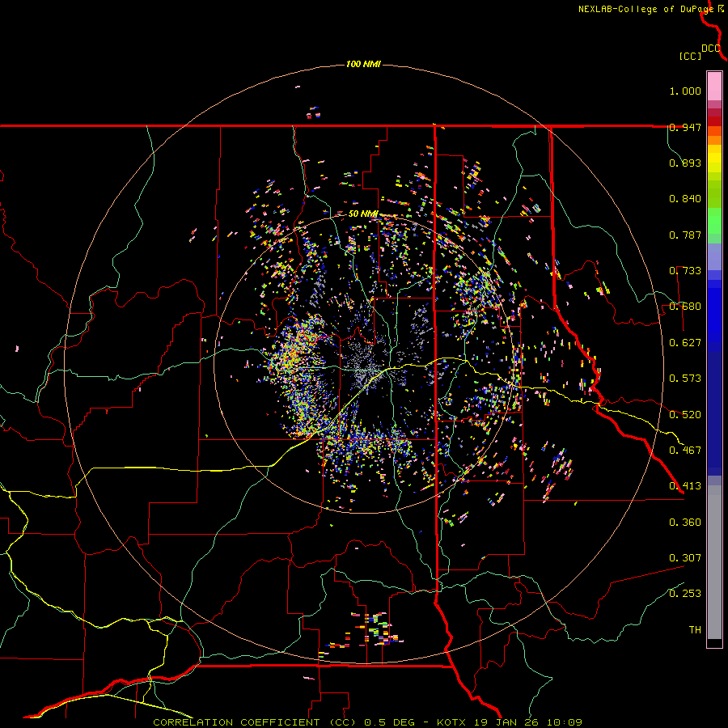The image size is (728, 728).
Task: Select the 0.733 legend value
Action: pos(685,271)
